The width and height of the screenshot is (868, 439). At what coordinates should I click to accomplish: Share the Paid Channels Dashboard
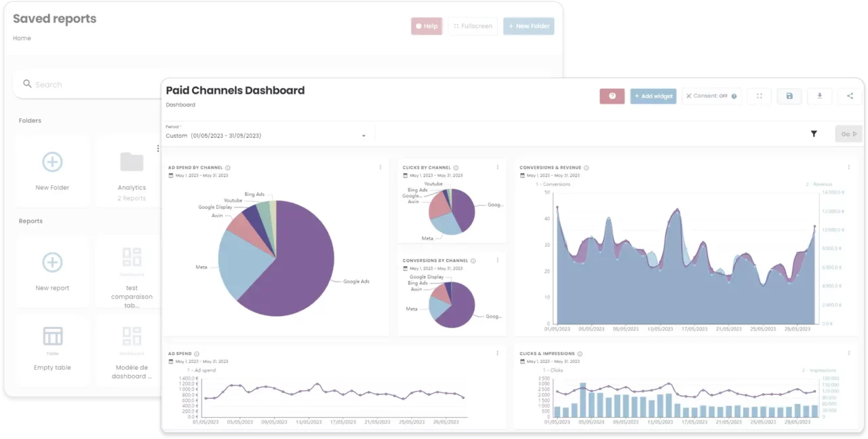coord(850,96)
